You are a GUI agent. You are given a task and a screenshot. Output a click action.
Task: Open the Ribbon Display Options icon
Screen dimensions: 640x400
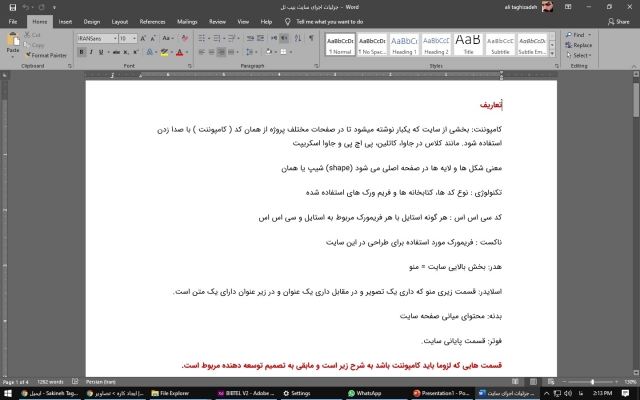[x=568, y=7]
